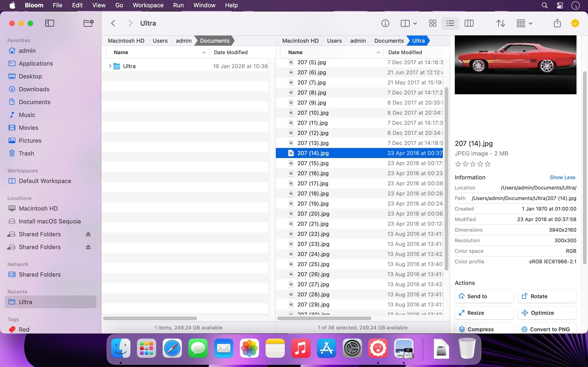Click the sort arrows toolbar icon
The width and height of the screenshot is (588, 367).
coord(500,23)
